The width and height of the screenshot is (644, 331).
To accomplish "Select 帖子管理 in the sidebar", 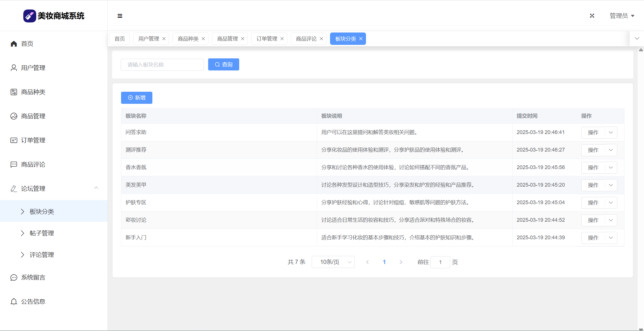I will (x=42, y=233).
